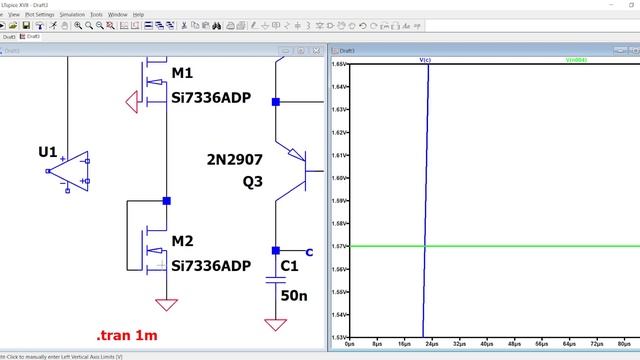Screen dimensions: 640x360
Task: Tile windows with the stacked-bars icon
Action: pyautogui.click(x=149, y=26)
